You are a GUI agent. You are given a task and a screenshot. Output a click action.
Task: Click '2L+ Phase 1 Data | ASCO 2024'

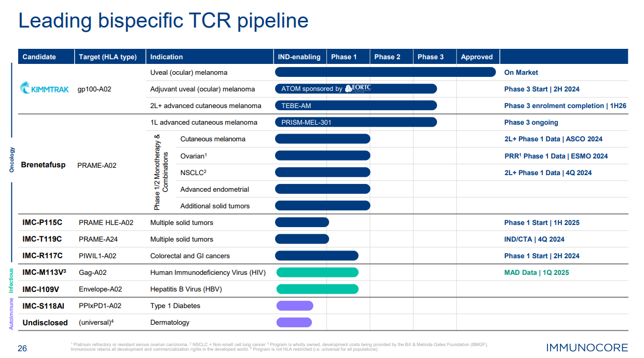click(x=553, y=139)
